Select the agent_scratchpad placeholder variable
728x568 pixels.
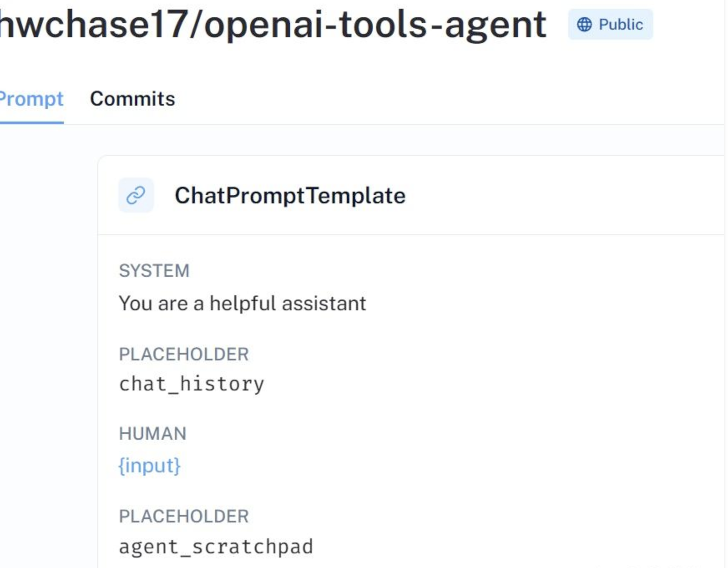(216, 547)
